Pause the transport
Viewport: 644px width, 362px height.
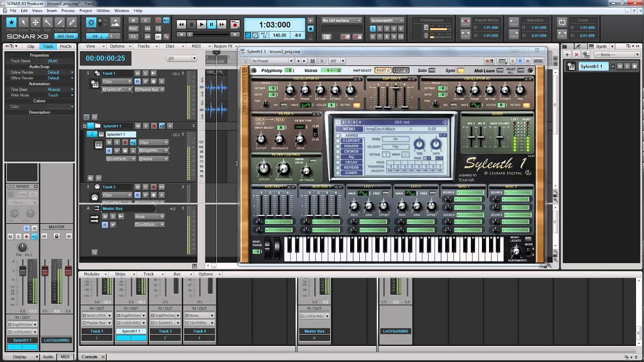(211, 24)
